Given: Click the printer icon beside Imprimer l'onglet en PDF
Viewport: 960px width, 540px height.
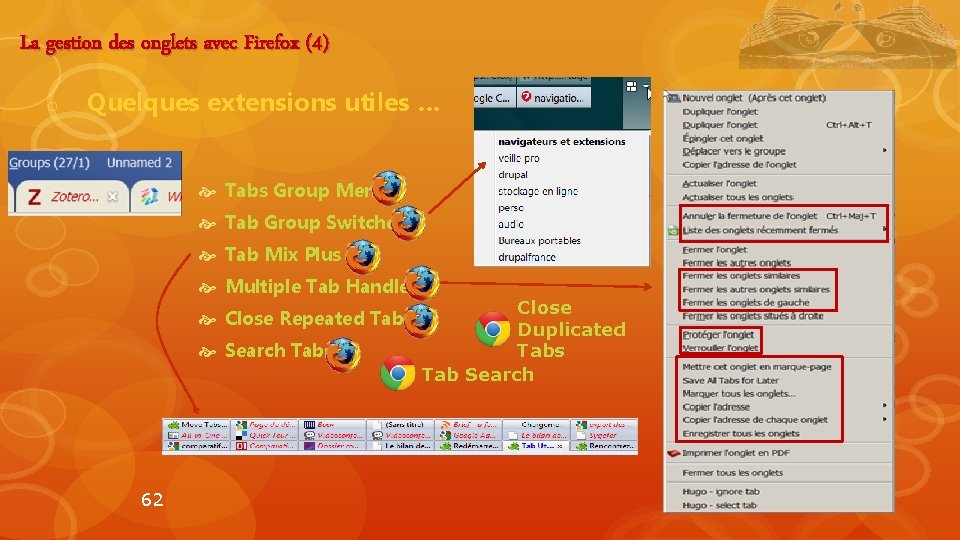Looking at the screenshot, I should [673, 453].
